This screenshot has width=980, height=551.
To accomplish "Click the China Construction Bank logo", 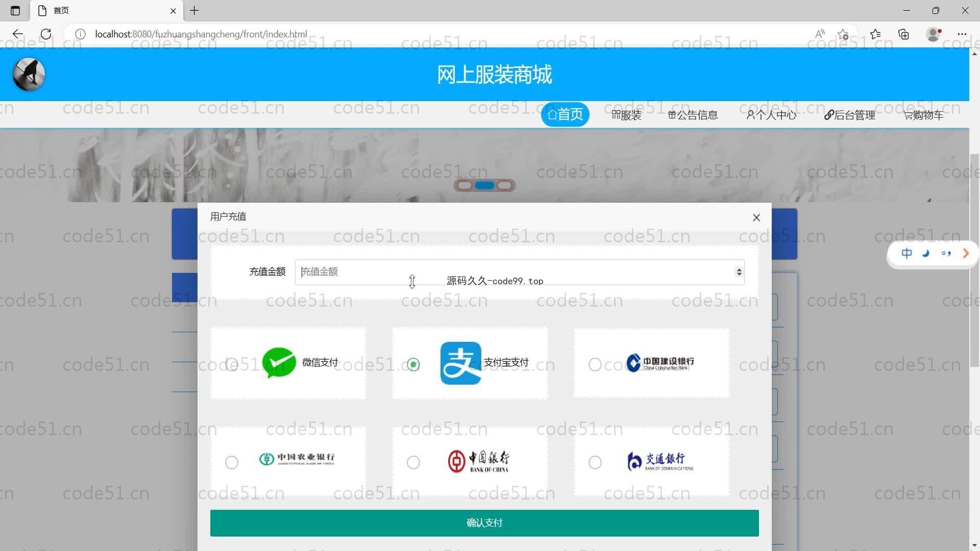I will (660, 363).
